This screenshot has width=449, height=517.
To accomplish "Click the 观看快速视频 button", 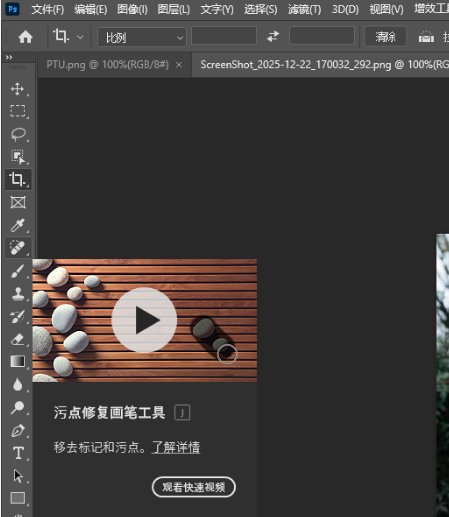I will coord(194,487).
